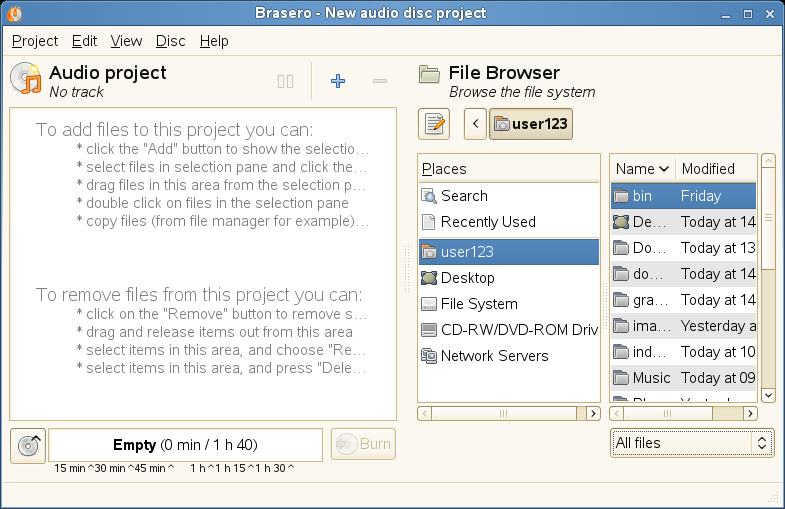
Task: Click the File System drive icon
Action: point(429,304)
